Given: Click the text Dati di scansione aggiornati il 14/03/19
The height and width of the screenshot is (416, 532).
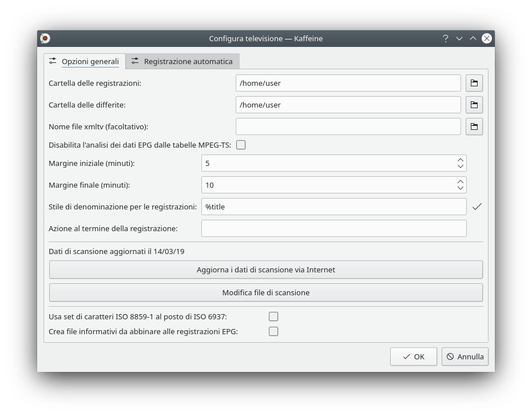Looking at the screenshot, I should click(116, 251).
